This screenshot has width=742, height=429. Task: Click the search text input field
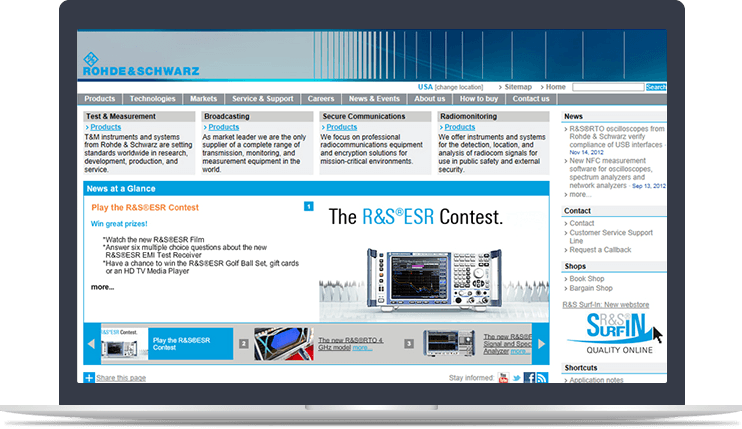point(607,88)
